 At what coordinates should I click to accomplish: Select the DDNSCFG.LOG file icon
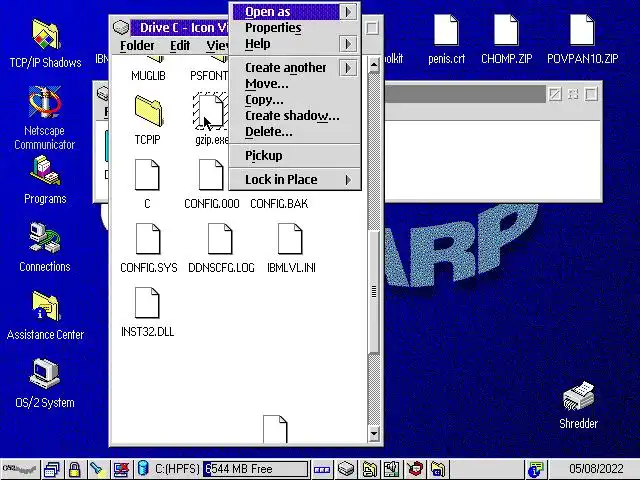220,239
